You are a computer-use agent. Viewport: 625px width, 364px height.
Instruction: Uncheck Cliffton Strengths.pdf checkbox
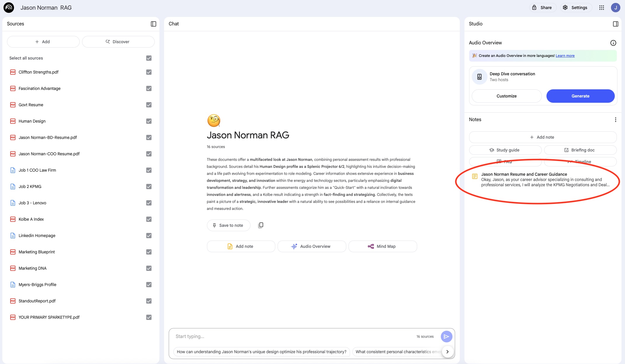149,72
